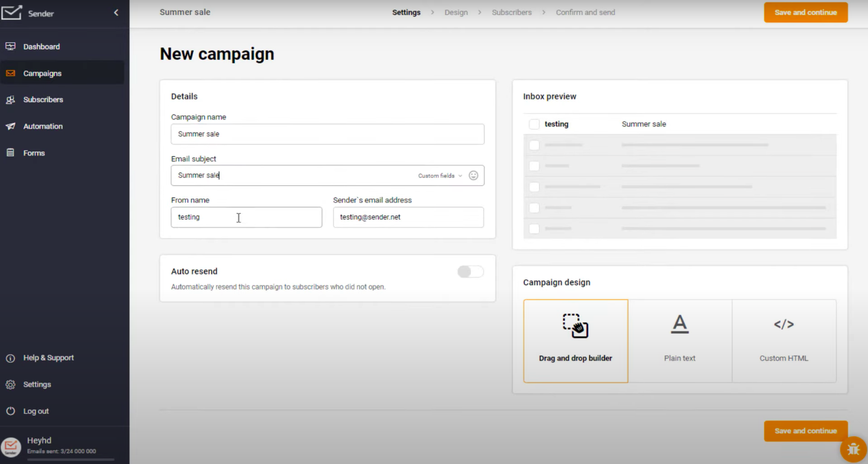Open the emoji picker for email subject
Screen dimensions: 868x464
tap(474, 175)
